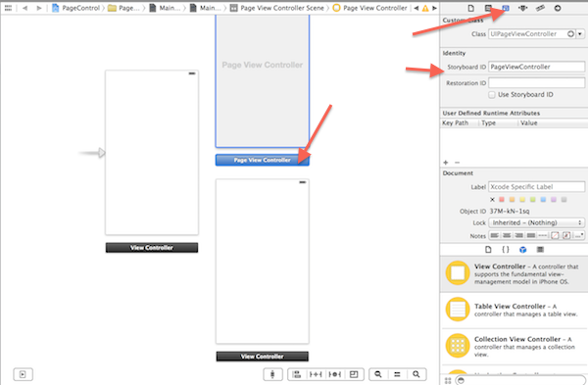Screen dimensions: 588x385
Task: Select bottom scene's View Controller bar
Action: (x=262, y=357)
